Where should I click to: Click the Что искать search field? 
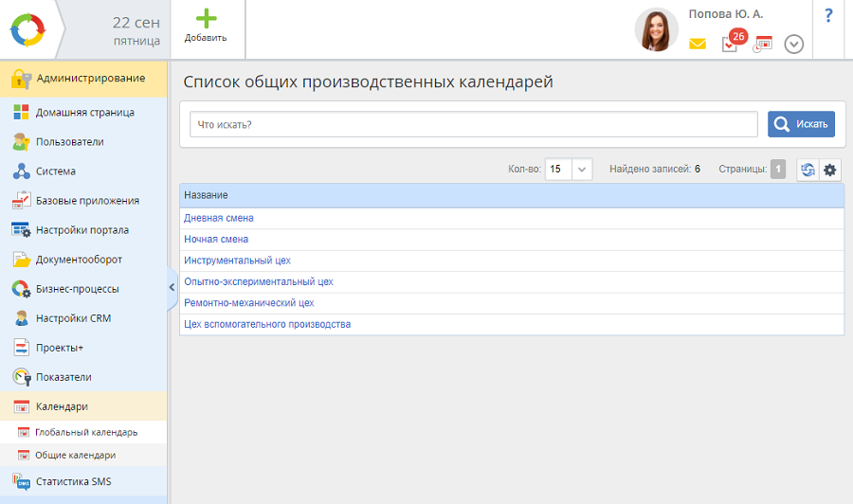(473, 124)
